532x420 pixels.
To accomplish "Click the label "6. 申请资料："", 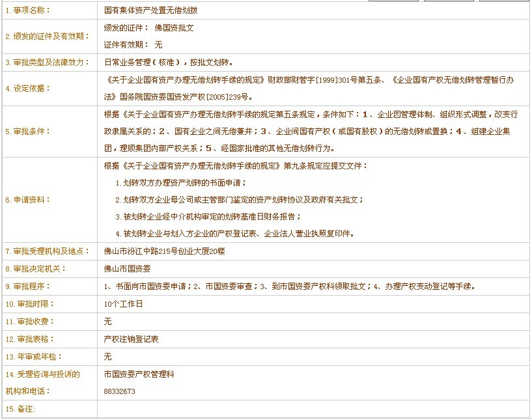I will [x=27, y=200].
